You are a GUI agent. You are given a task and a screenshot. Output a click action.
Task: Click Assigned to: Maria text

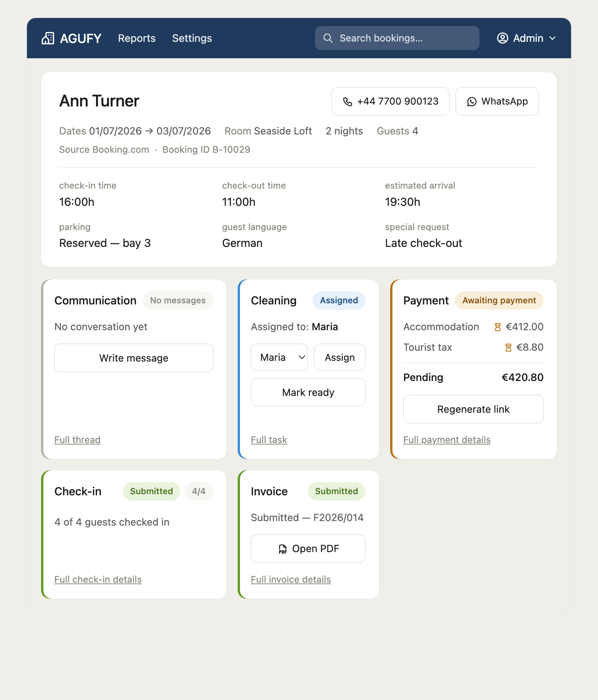(294, 327)
